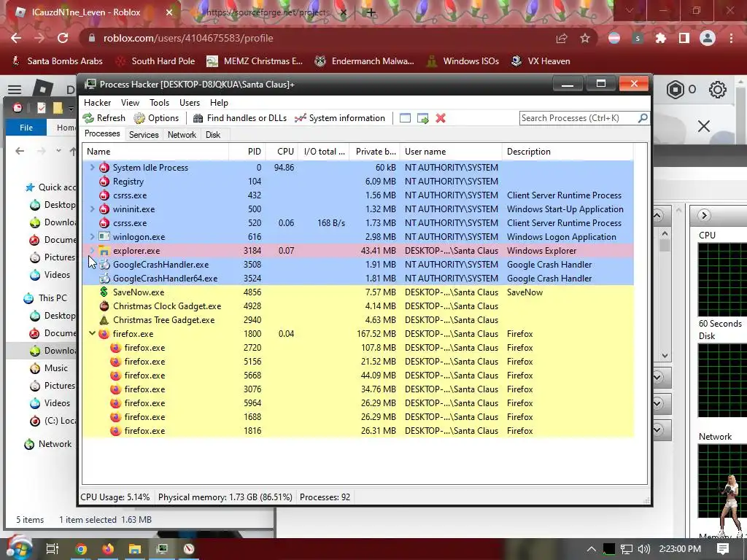
Task: Select the Processes tab
Action: coord(102,134)
